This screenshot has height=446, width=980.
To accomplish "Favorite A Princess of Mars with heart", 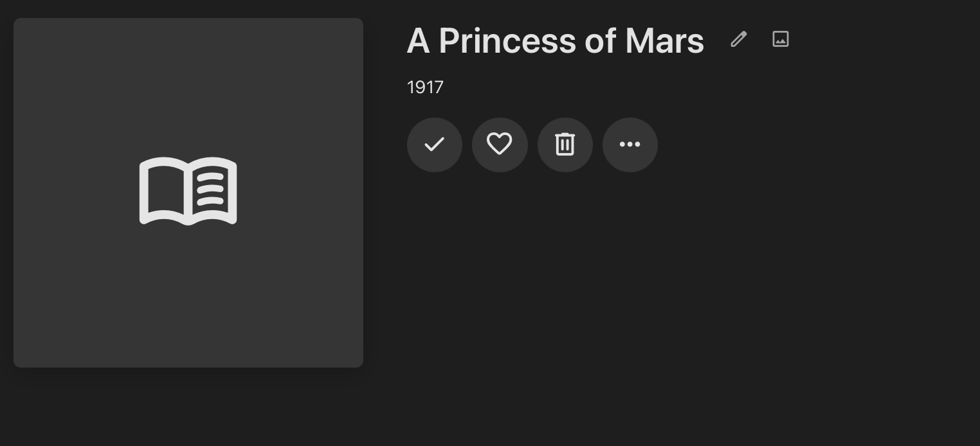I will 500,145.
